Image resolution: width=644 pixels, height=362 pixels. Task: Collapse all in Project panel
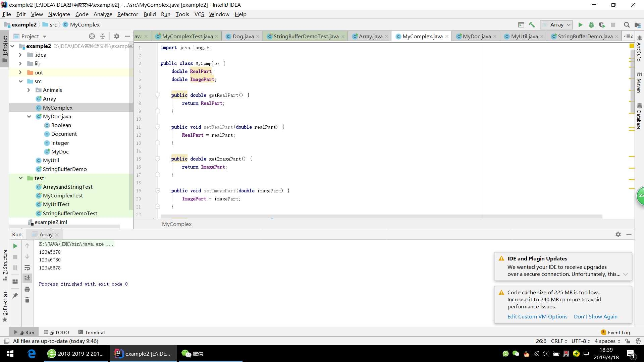pyautogui.click(x=103, y=36)
